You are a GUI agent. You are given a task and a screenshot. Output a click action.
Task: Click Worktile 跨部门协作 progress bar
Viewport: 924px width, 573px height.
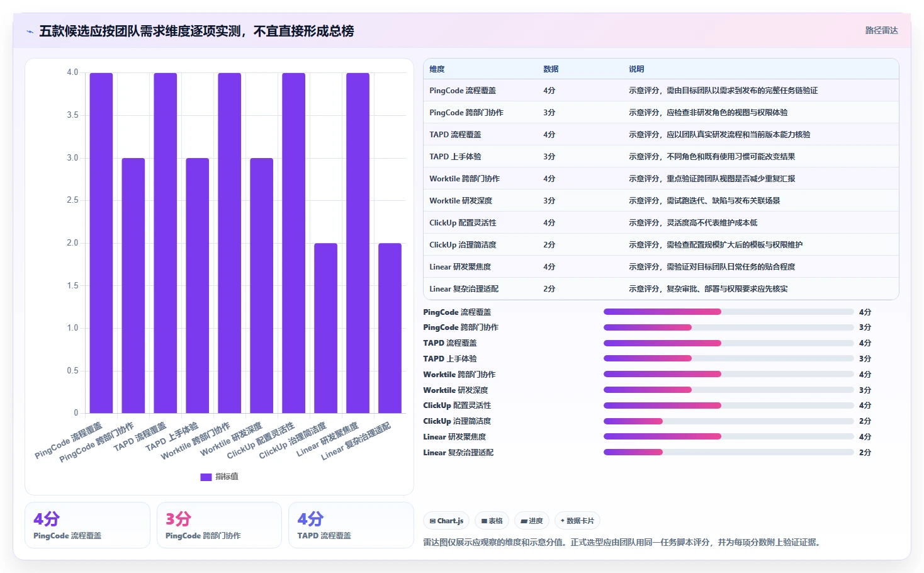coord(728,374)
